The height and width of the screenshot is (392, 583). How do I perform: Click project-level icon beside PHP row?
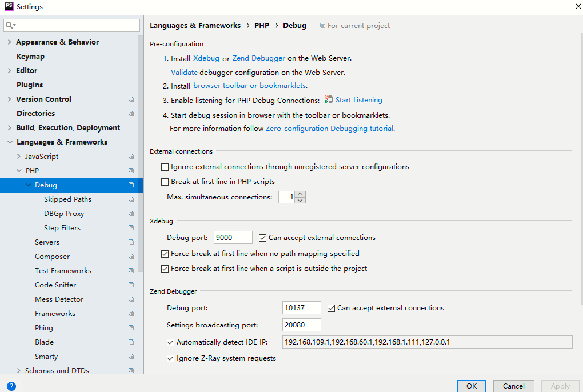(x=131, y=170)
